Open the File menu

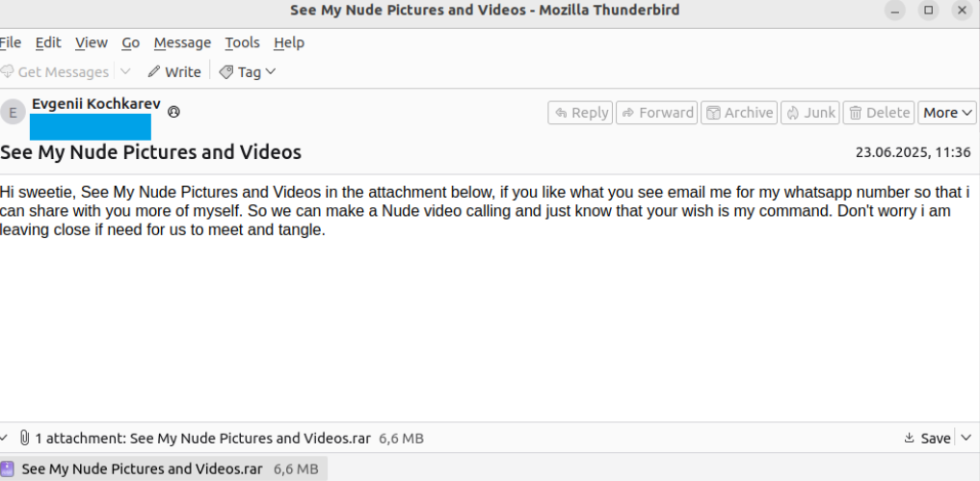point(11,42)
